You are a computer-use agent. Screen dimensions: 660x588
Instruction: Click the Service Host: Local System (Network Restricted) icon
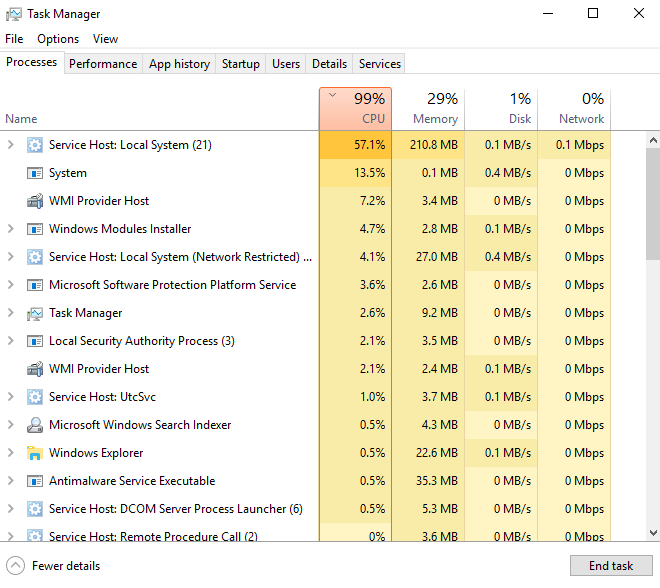(x=35, y=257)
